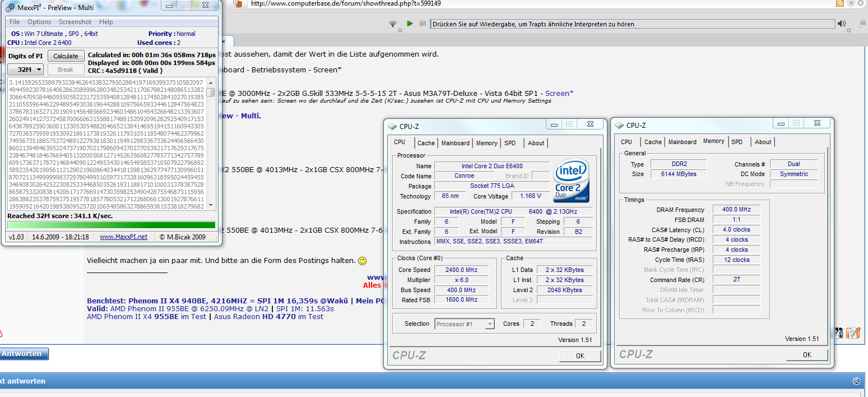This screenshot has height=397, width=868.
Task: Click the disabled Break button in MaxxPI
Action: pos(66,70)
